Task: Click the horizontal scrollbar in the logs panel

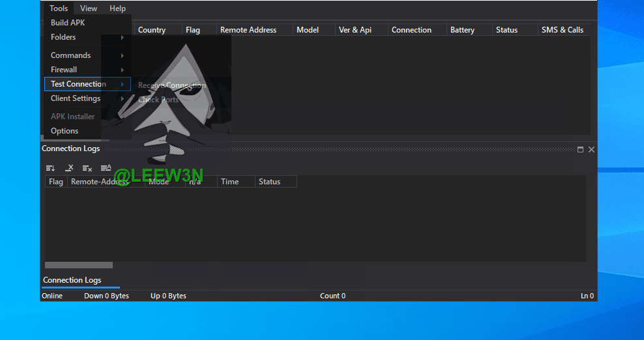Action: tap(79, 265)
